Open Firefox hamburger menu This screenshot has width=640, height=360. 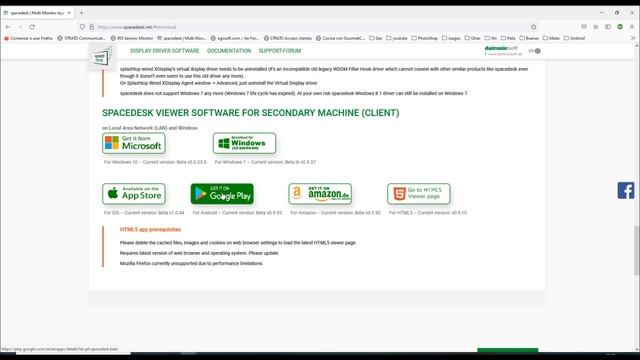pyautogui.click(x=632, y=27)
